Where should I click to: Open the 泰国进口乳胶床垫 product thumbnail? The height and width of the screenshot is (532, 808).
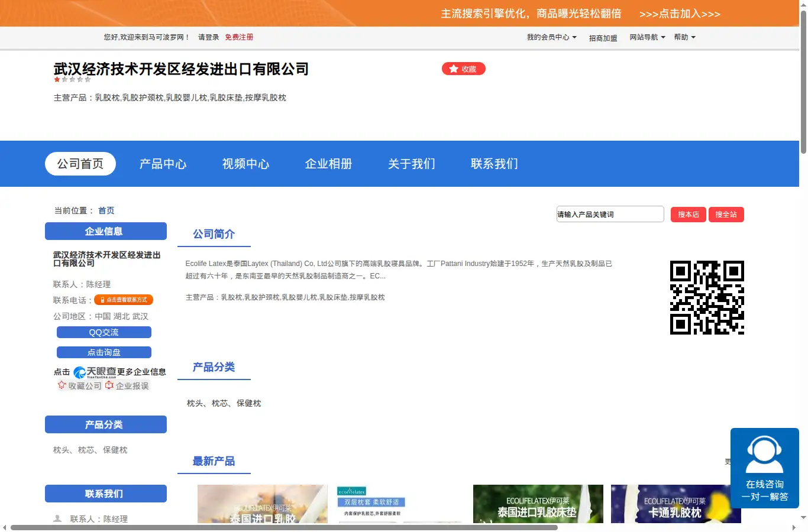pos(538,504)
